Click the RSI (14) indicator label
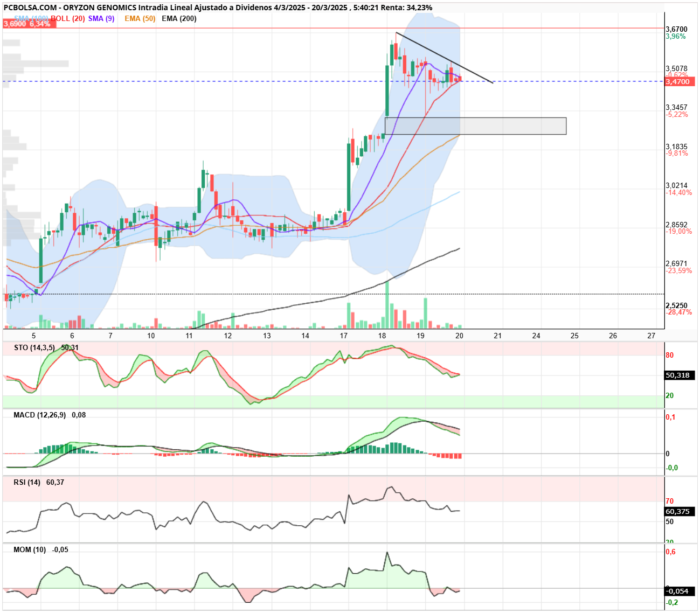 tap(27, 482)
